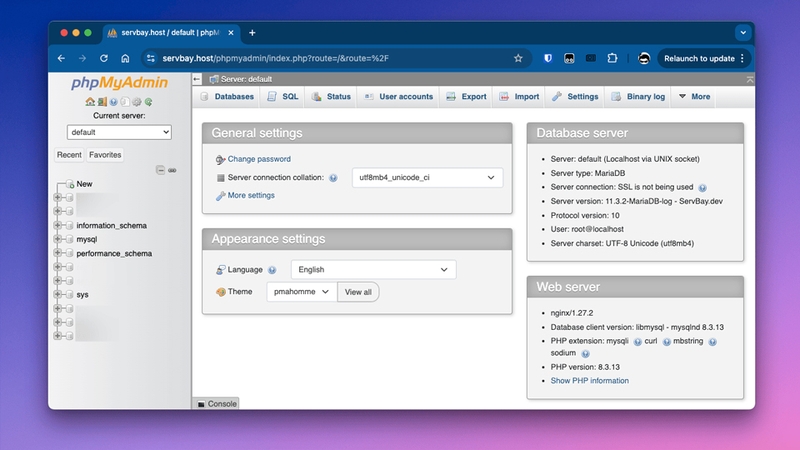Open the MariaDB documentation page icon
The height and width of the screenshot is (450, 800).
pyautogui.click(x=125, y=102)
